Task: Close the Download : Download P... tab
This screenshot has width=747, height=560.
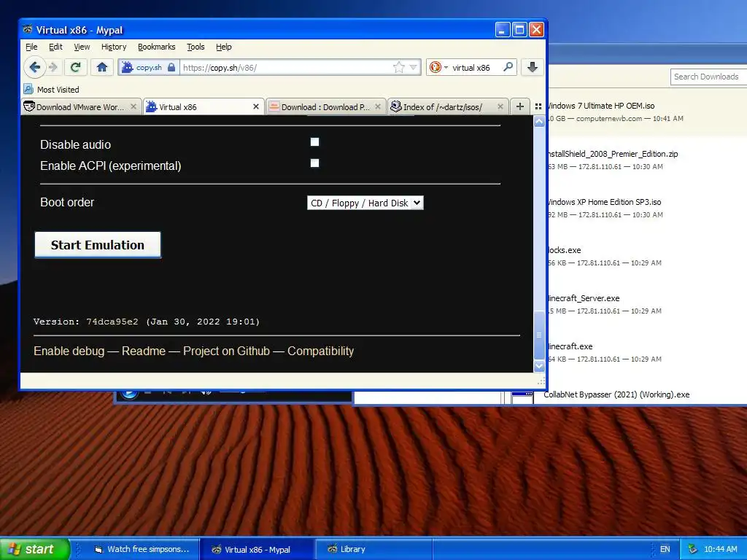Action: [x=378, y=106]
